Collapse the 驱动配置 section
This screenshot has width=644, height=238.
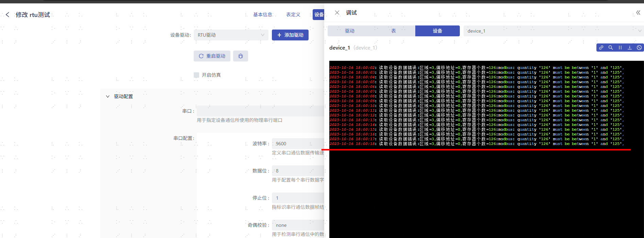point(108,96)
